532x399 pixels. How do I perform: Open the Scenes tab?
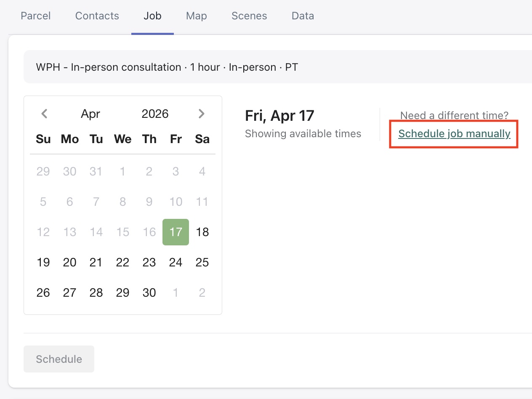click(x=249, y=16)
